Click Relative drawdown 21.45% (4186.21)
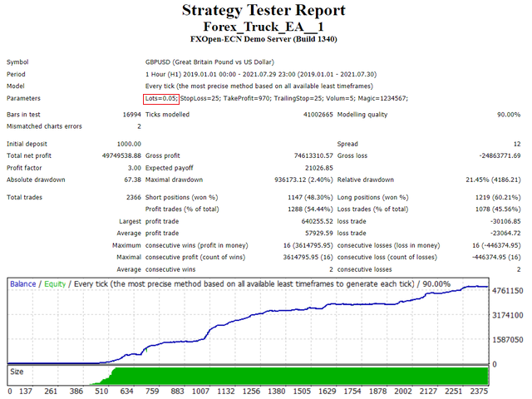This screenshot has width=532, height=399. click(493, 180)
